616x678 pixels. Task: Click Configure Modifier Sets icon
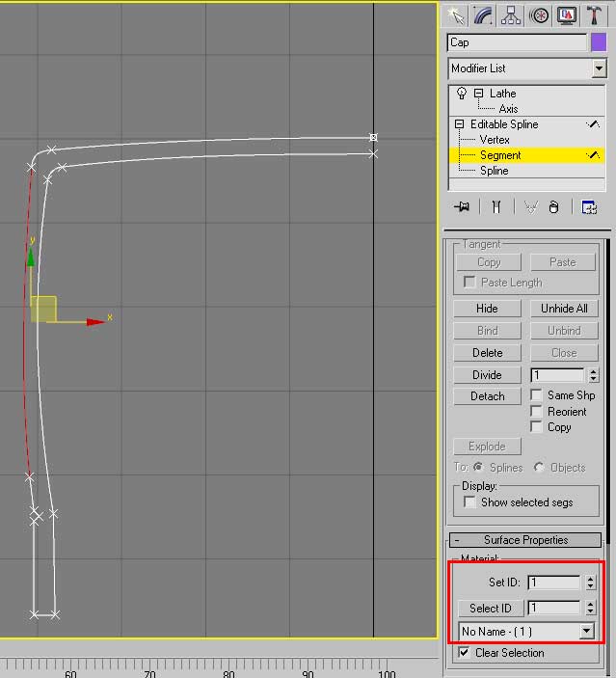[589, 206]
